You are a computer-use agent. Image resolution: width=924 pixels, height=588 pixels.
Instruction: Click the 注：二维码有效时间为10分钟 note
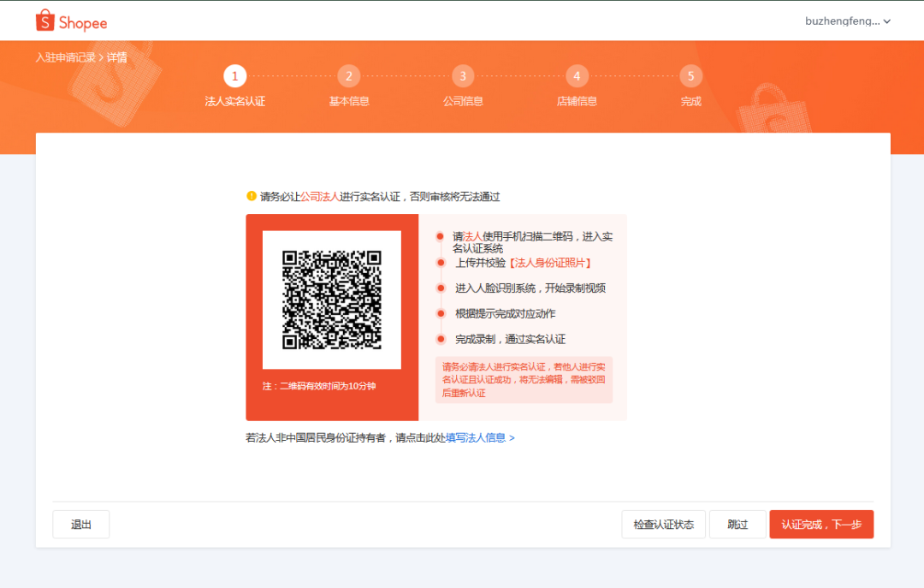319,386
